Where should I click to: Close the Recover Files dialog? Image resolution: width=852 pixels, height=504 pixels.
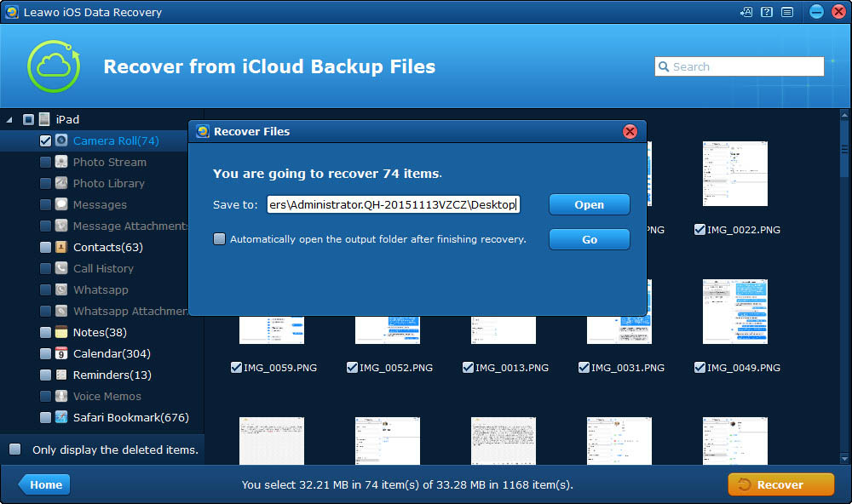pos(630,131)
